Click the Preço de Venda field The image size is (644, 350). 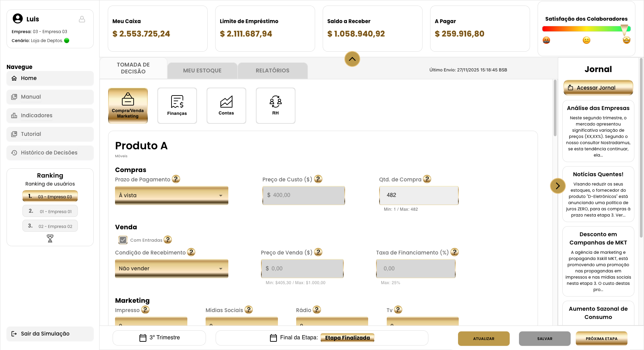[302, 269]
